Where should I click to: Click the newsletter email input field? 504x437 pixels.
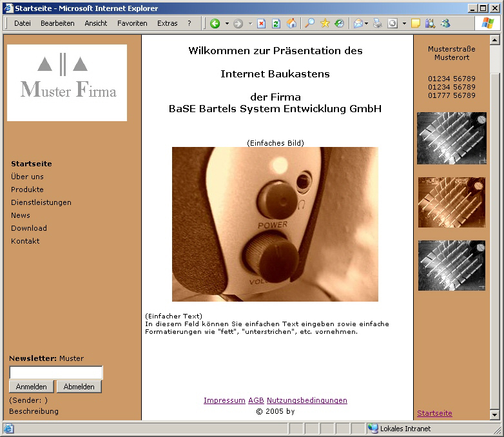(55, 373)
